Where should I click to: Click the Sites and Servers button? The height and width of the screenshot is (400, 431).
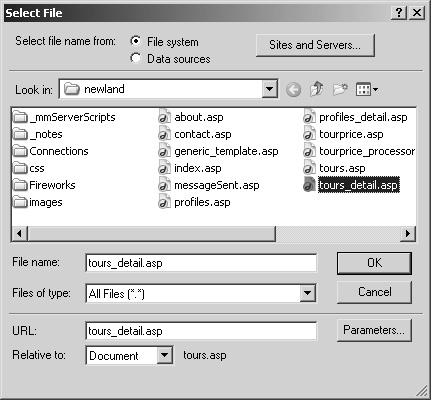315,45
